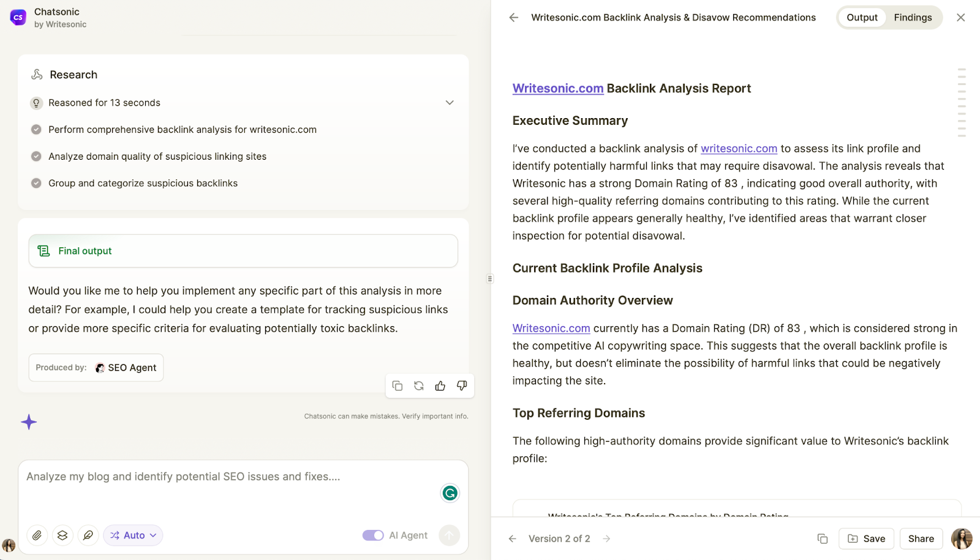This screenshot has height=560, width=980.
Task: Open the Auto mode dropdown
Action: coord(133,536)
